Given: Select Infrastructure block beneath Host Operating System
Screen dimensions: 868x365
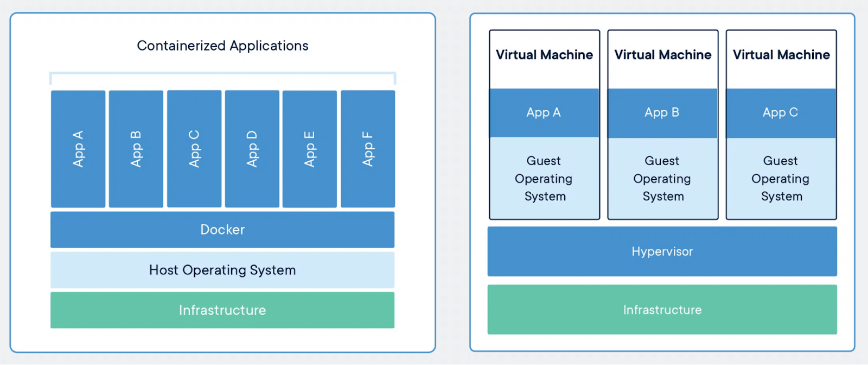Looking at the screenshot, I should tap(222, 310).
